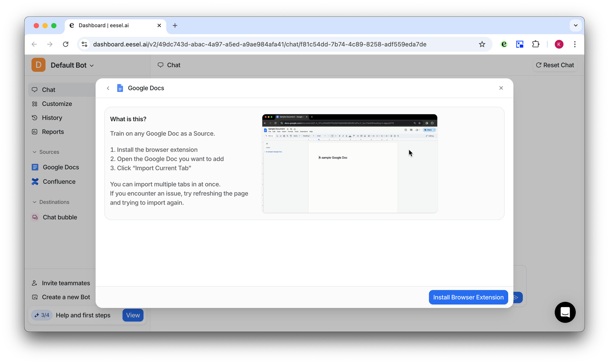Select Chat in the sidebar
The width and height of the screenshot is (609, 364).
point(62,90)
